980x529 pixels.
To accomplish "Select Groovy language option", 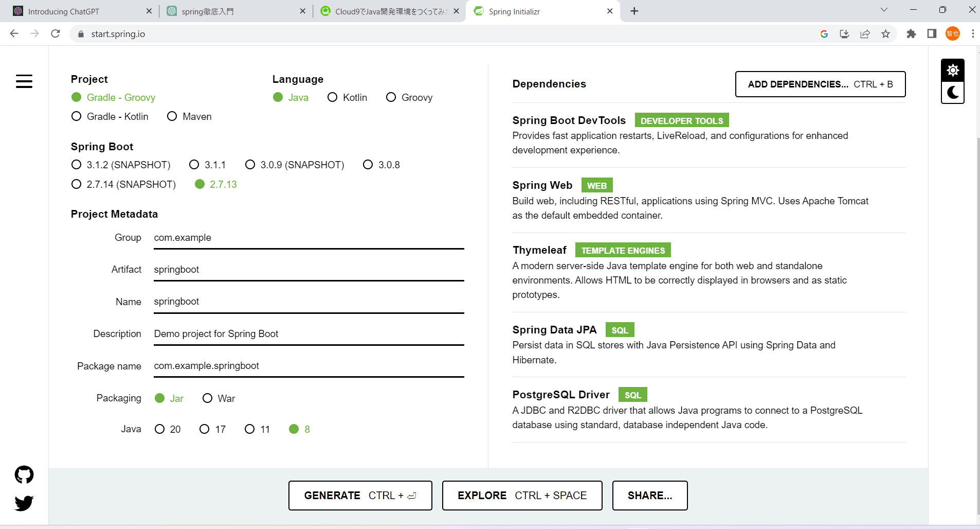I will click(409, 97).
